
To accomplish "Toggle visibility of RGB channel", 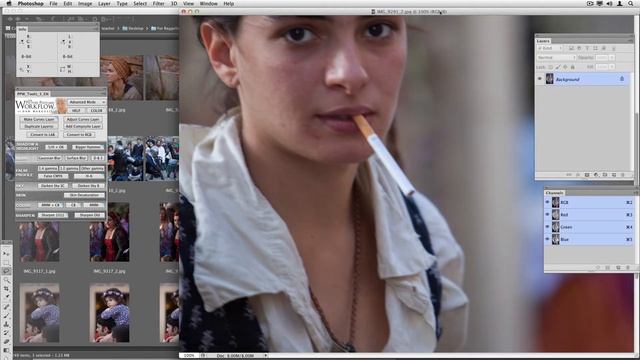I will 548,202.
